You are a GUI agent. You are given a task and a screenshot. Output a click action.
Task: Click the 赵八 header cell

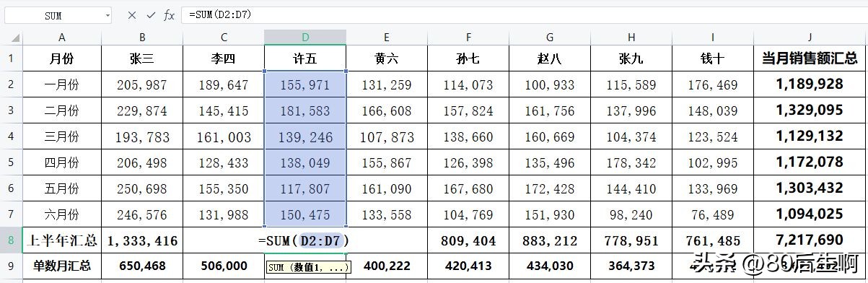click(550, 58)
